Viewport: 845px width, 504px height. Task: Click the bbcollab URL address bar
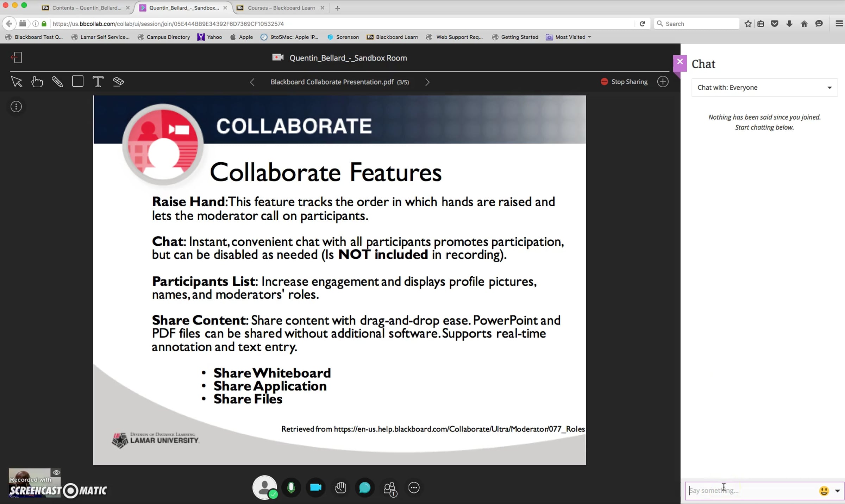coord(342,24)
